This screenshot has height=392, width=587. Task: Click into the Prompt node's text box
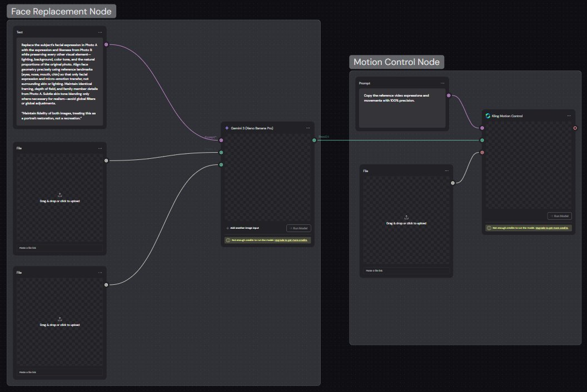coord(402,108)
